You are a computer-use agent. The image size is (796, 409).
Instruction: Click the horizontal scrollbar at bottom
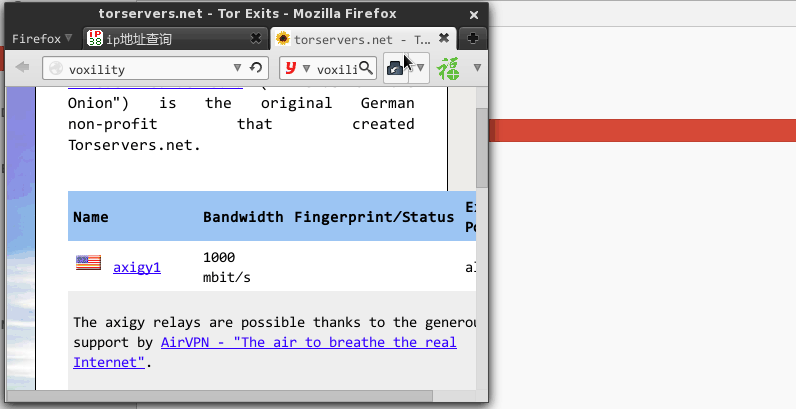[x=219, y=396]
